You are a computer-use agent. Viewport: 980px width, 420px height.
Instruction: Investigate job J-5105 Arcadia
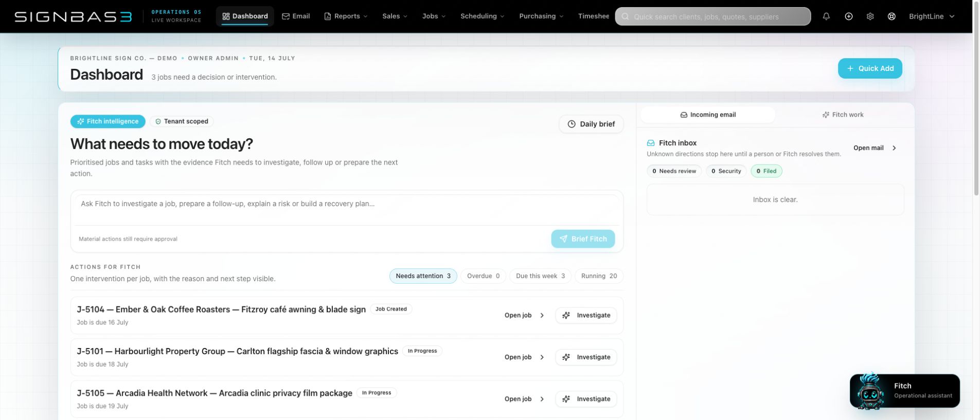click(x=586, y=399)
